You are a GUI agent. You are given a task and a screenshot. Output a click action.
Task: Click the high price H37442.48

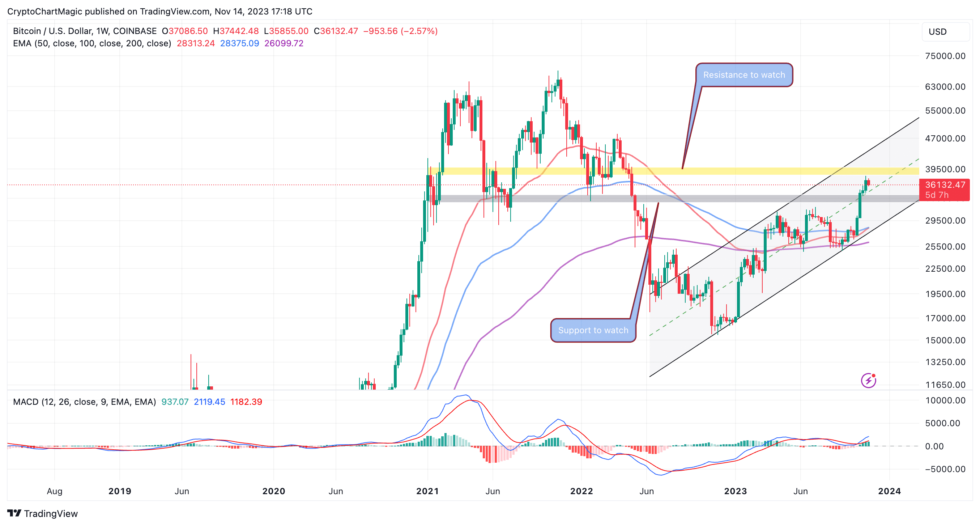[x=236, y=31]
